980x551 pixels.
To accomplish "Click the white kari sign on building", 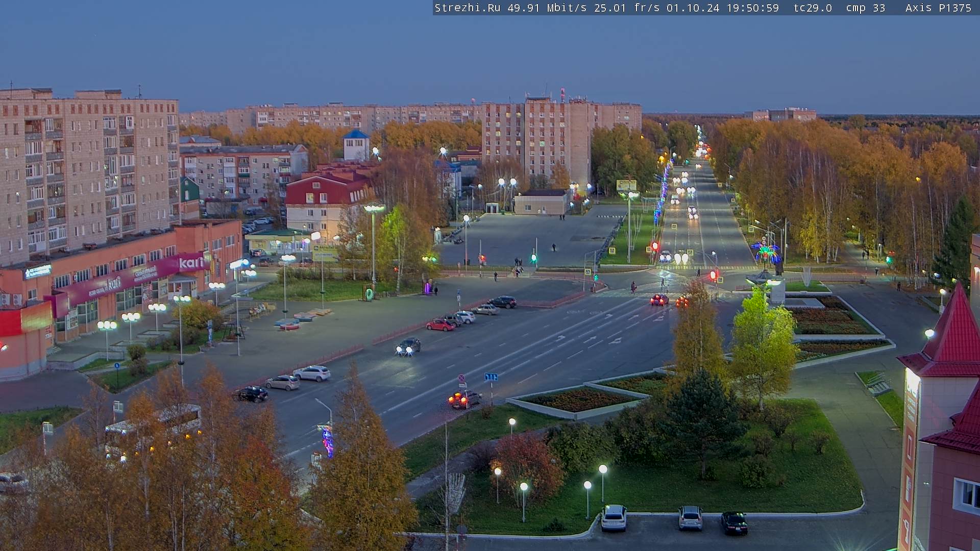I will click(191, 263).
